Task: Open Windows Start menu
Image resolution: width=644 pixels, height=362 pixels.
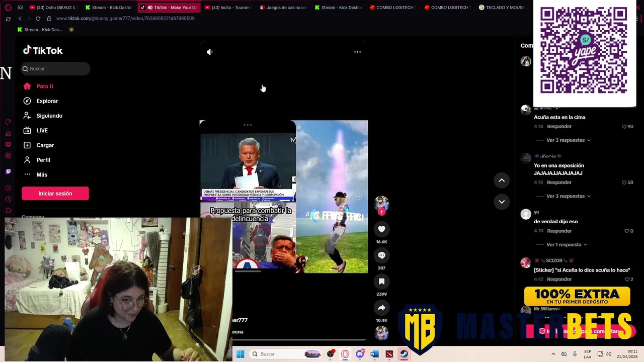Action: tap(240, 354)
